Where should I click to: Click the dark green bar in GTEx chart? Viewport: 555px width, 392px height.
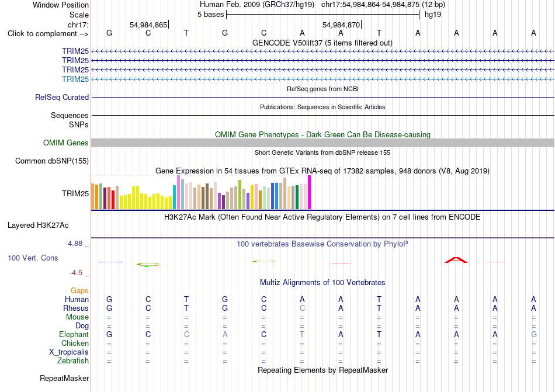click(x=297, y=197)
